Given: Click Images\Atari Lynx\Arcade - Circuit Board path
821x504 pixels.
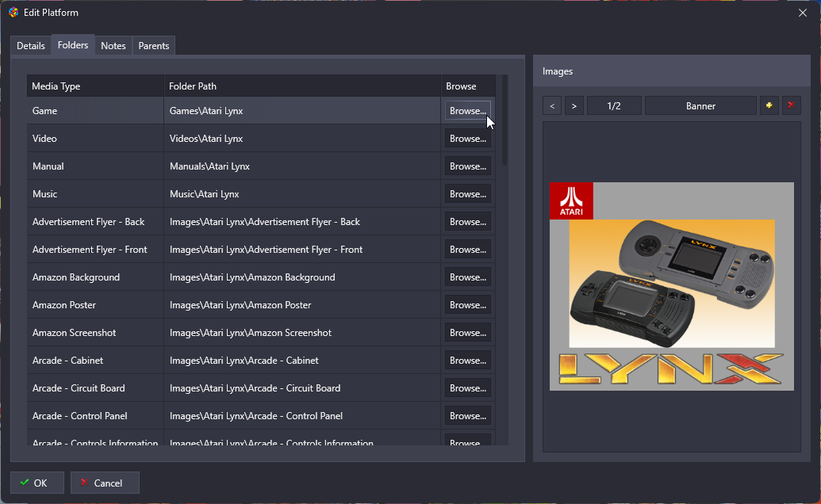Looking at the screenshot, I should point(255,388).
